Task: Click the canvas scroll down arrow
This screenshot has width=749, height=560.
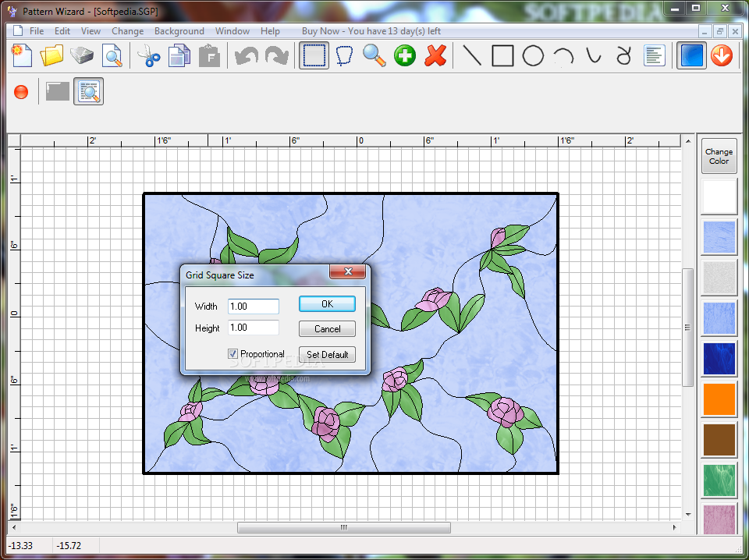Action: (688, 514)
